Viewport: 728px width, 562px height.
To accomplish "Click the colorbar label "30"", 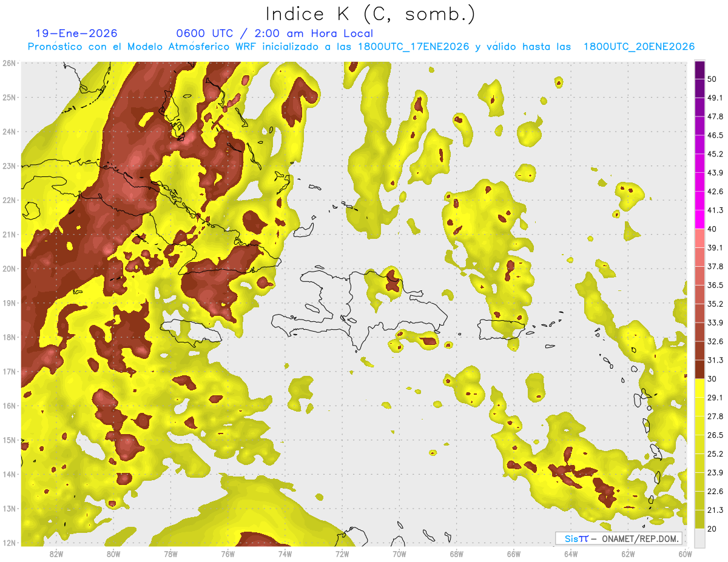I will [713, 379].
